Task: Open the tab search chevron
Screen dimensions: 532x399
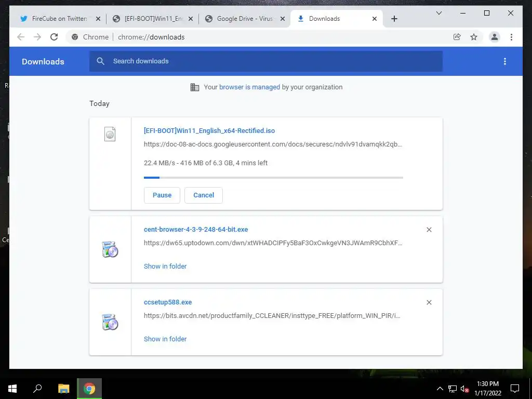Action: (x=438, y=13)
